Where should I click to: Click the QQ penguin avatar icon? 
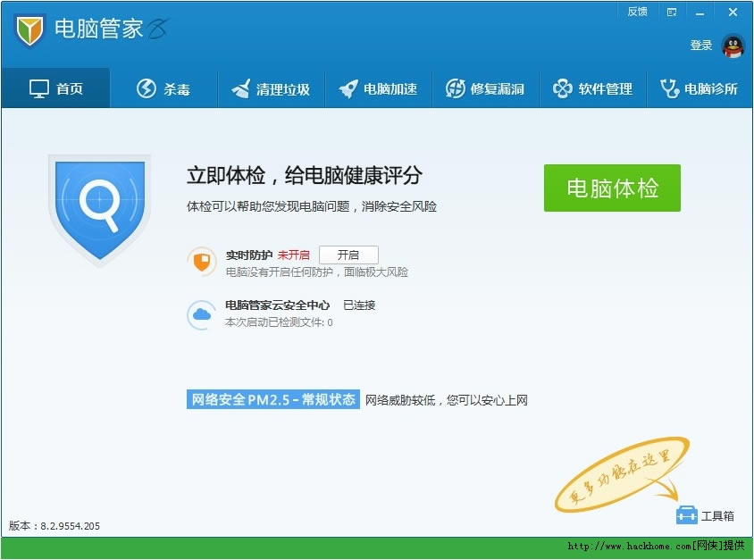pos(733,46)
